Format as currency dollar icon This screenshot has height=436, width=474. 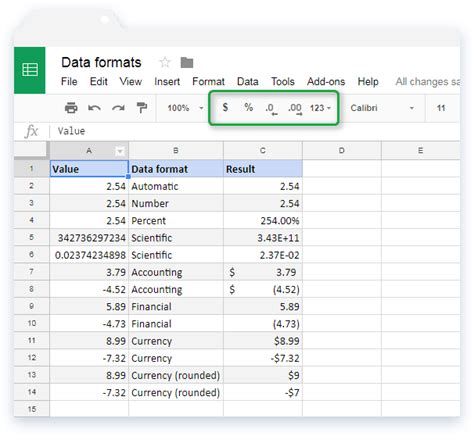tap(225, 107)
